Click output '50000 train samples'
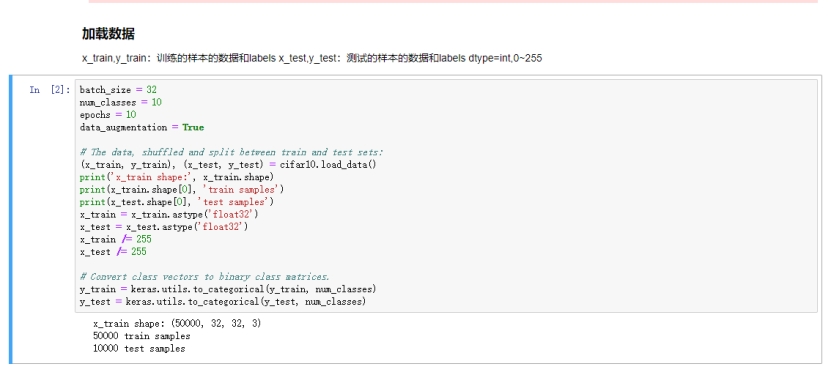Viewport: 831px width, 375px height. pos(142,336)
